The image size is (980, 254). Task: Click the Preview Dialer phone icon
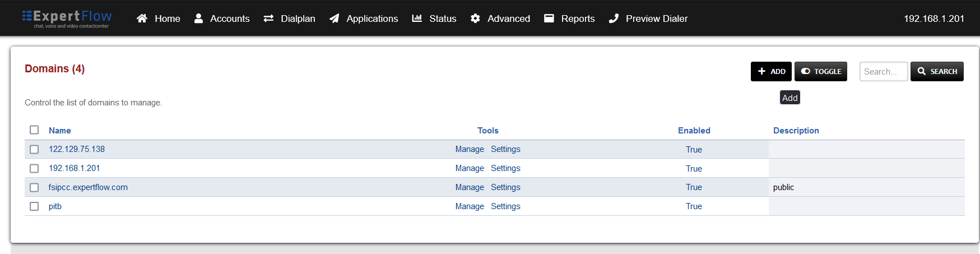614,19
